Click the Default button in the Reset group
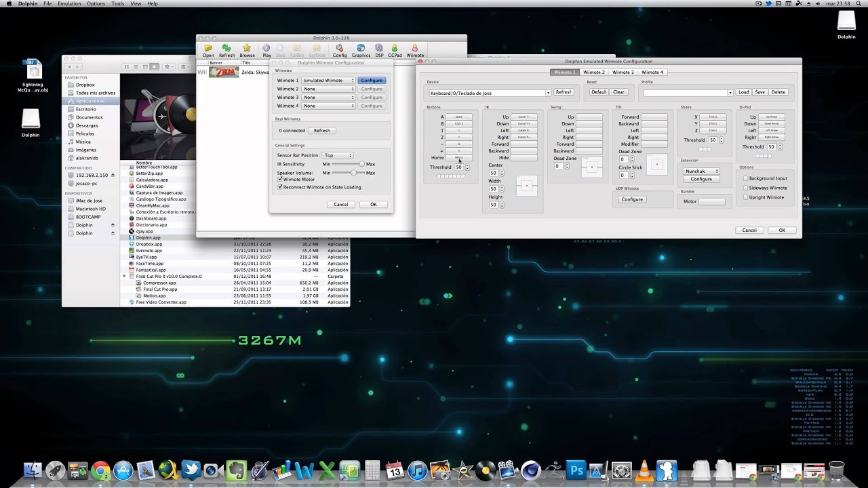The width and height of the screenshot is (868, 488). 599,92
